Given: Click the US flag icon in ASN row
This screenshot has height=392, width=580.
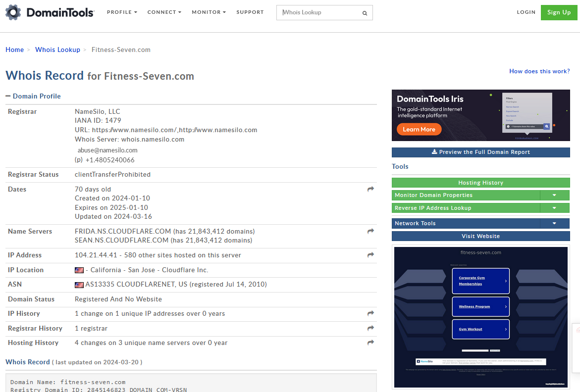Looking at the screenshot, I should coord(79,285).
